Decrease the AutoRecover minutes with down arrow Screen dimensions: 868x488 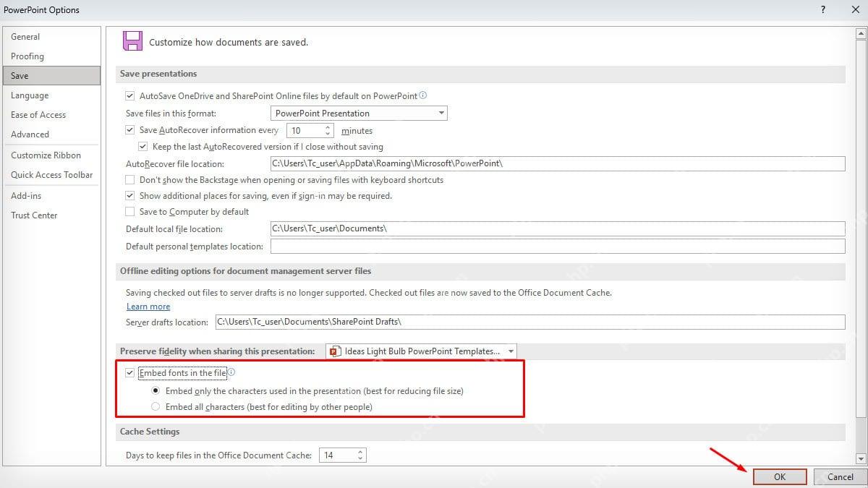click(x=328, y=134)
